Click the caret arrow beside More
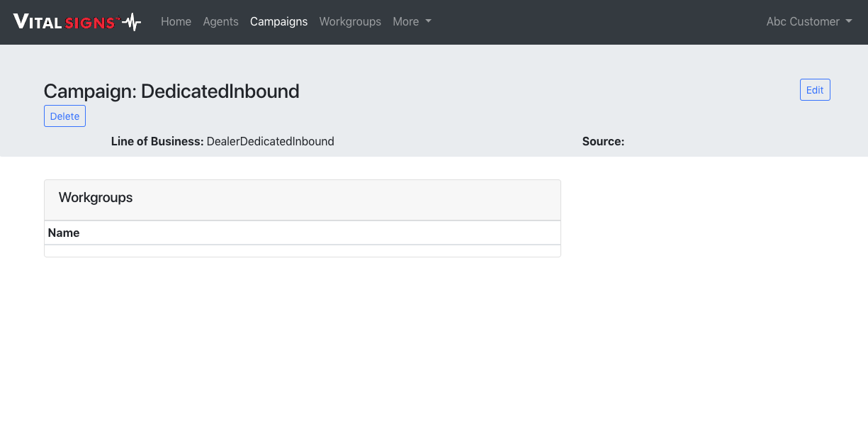This screenshot has width=868, height=429. [429, 22]
